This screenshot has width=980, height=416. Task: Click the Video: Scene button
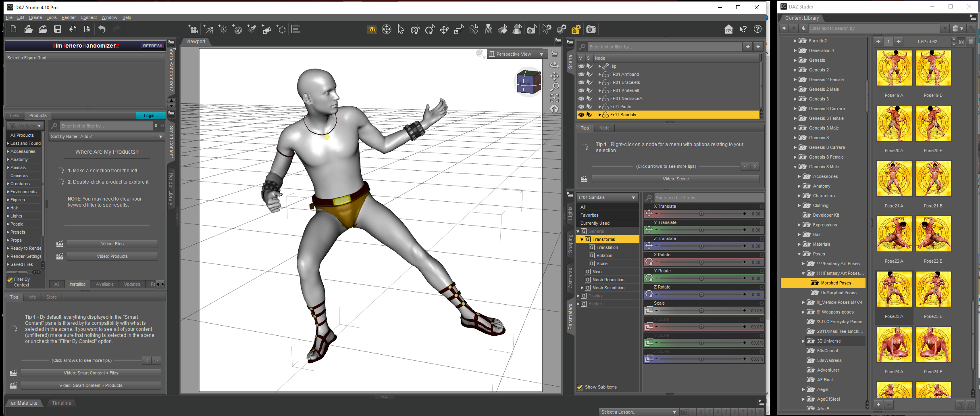click(676, 179)
